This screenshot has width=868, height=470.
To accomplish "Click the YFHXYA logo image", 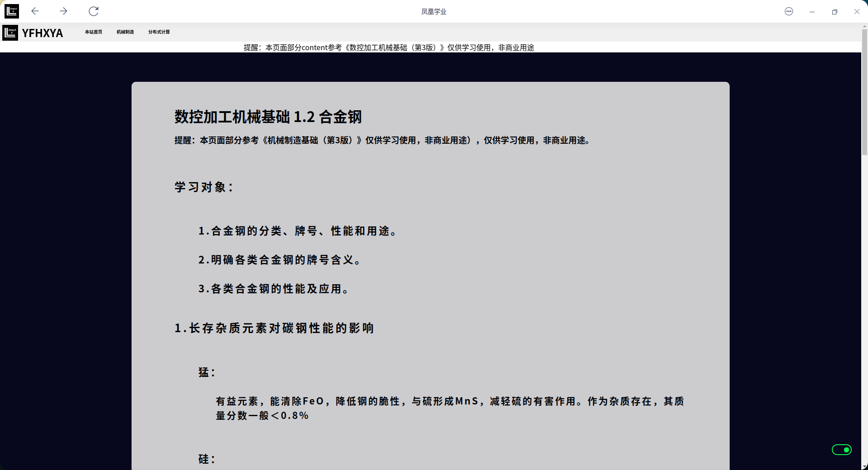I will 10,33.
